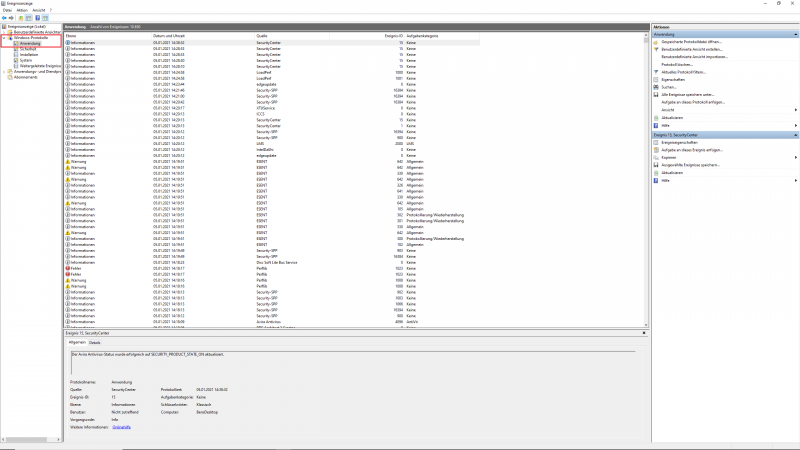800x450 pixels.
Task: Open the Onlinehilfe link
Action: pyautogui.click(x=121, y=427)
